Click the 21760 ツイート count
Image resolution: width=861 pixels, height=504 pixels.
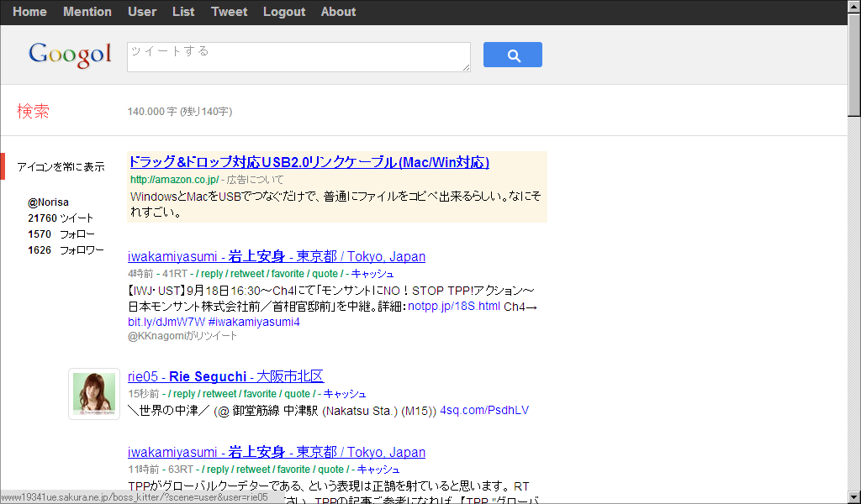point(61,218)
